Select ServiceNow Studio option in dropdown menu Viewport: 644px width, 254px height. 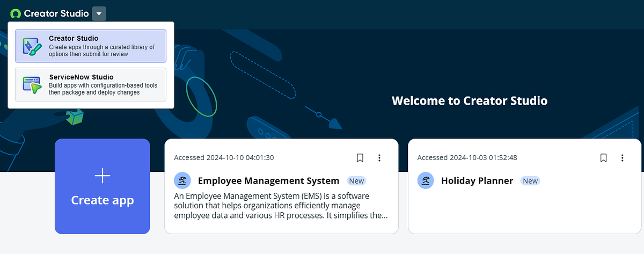tap(91, 84)
